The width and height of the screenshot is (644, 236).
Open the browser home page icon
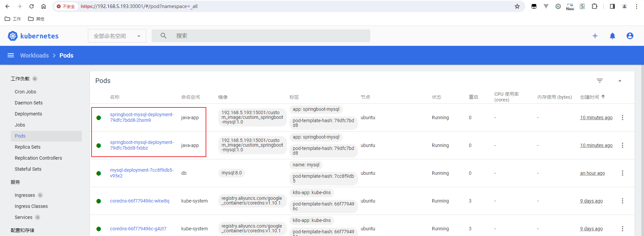(44, 6)
